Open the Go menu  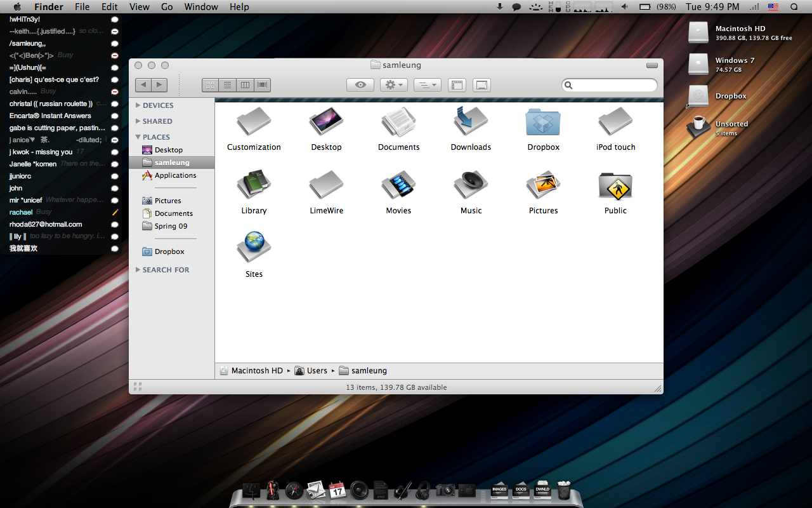tap(167, 7)
